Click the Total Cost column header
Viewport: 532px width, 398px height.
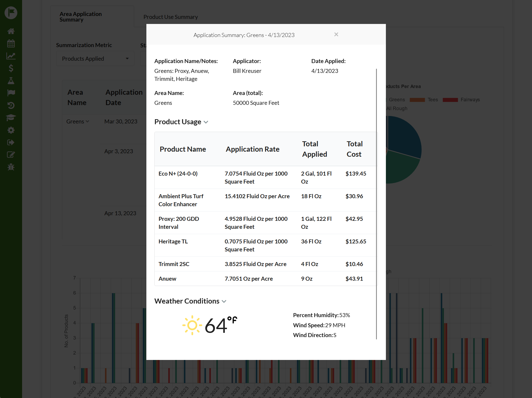[x=354, y=149]
